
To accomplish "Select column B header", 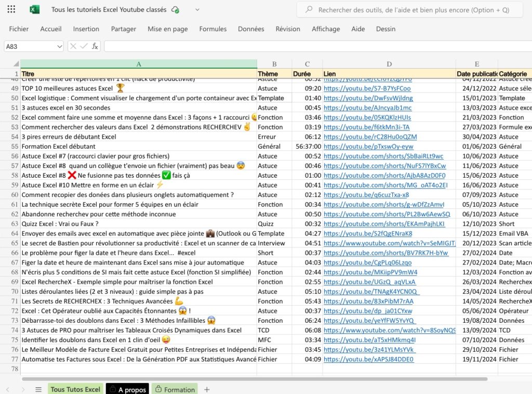I will [x=274, y=64].
